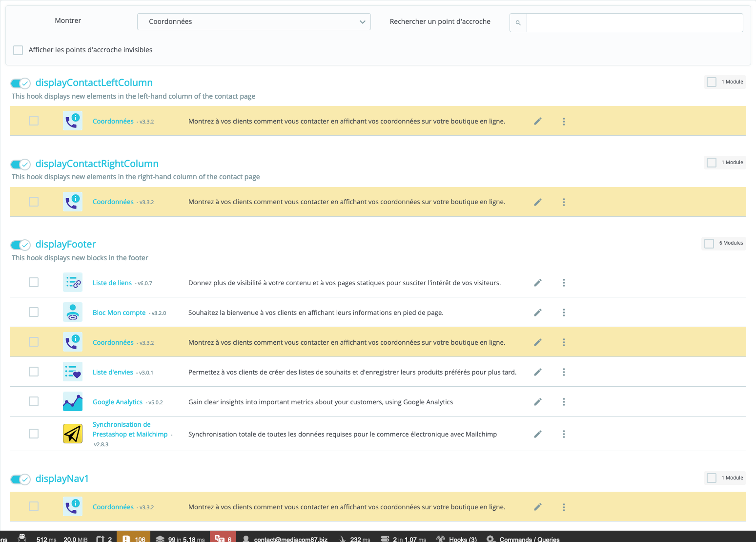Open three-dot menu for Liste d'envies
Screen dimensions: 756x542
[564, 372]
